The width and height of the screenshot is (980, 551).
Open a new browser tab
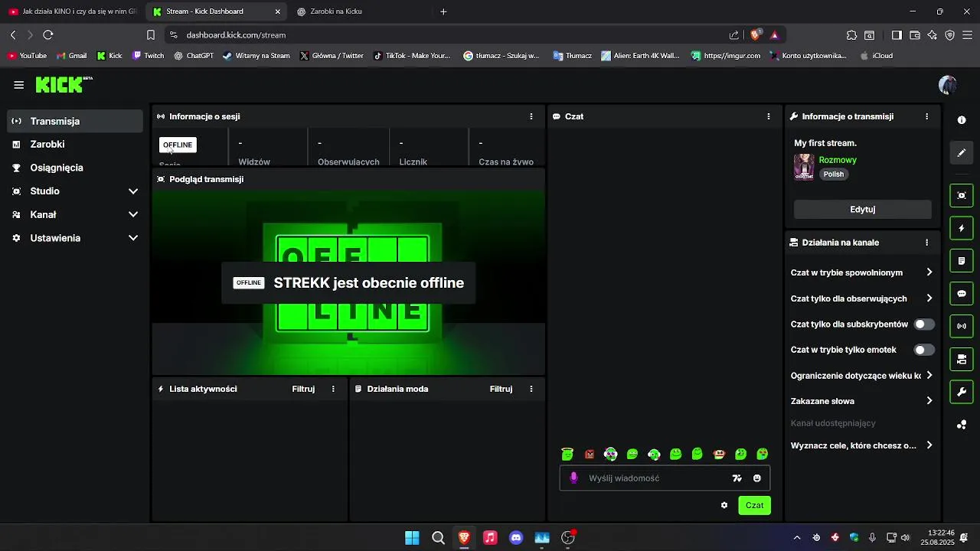click(443, 11)
